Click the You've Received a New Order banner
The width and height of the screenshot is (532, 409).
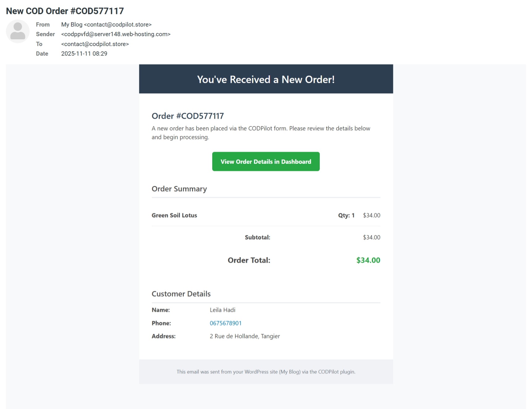(x=266, y=79)
